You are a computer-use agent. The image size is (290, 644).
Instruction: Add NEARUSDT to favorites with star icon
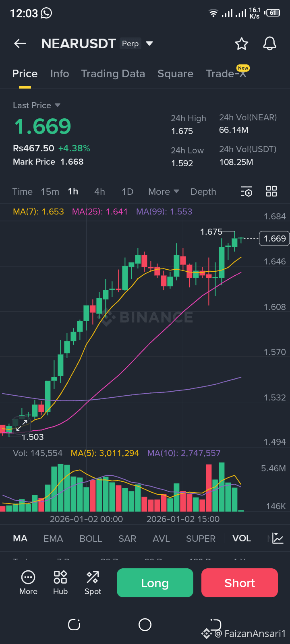click(x=242, y=43)
